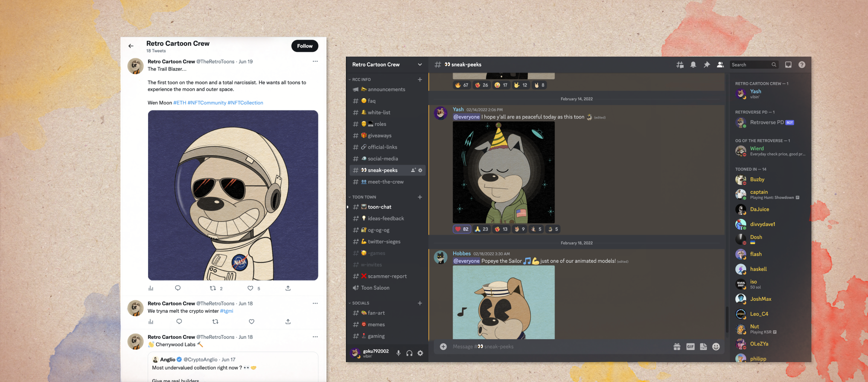Open Discord user settings gear

click(420, 353)
